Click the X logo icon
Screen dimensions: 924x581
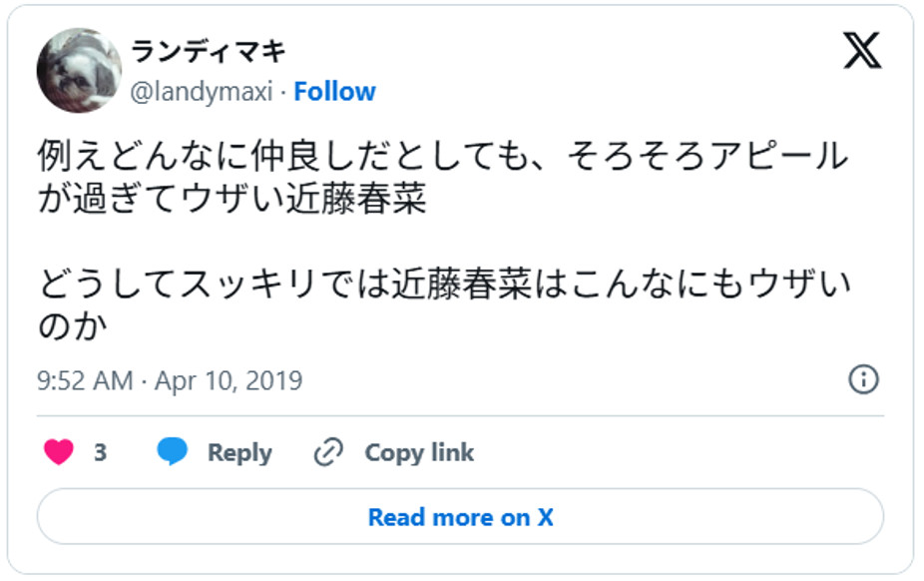(x=862, y=50)
